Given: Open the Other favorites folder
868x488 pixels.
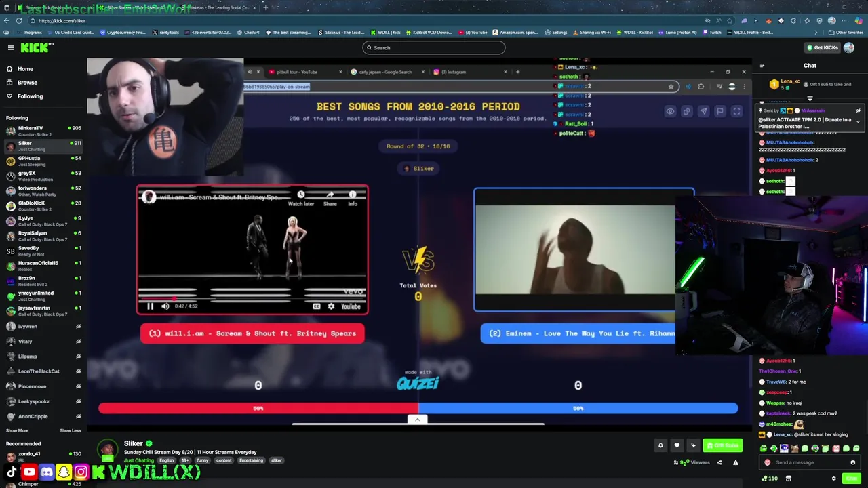Looking at the screenshot, I should point(846,33).
